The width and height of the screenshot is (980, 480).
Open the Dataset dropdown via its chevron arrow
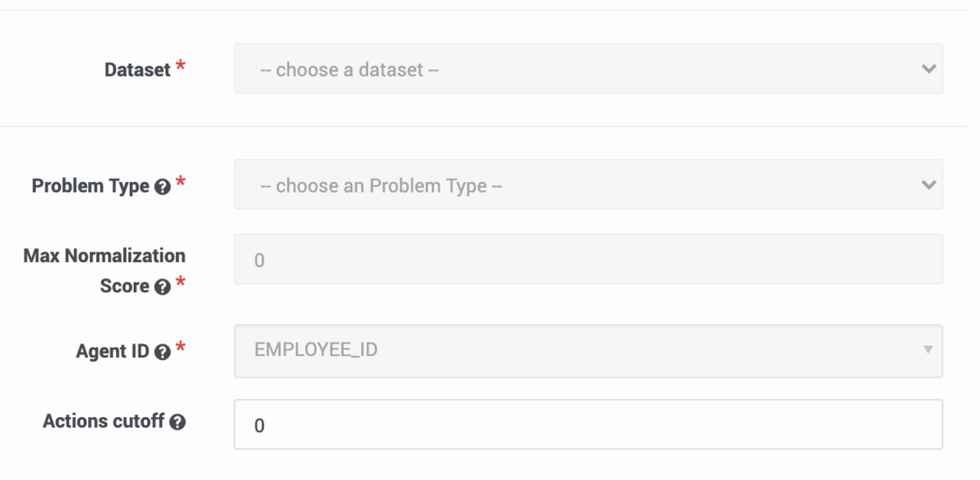[928, 69]
